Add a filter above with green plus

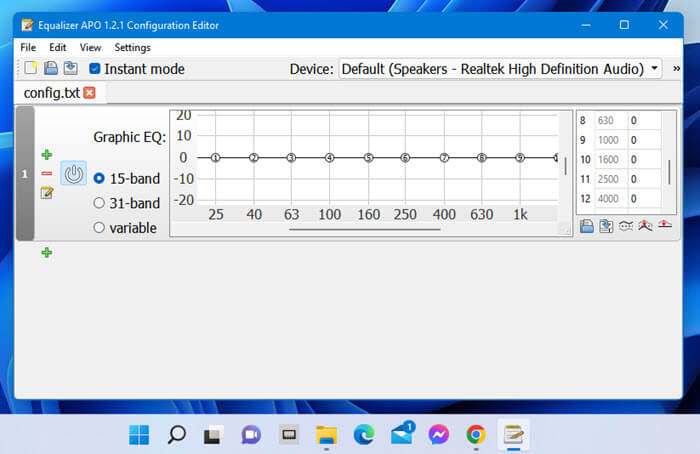click(47, 155)
